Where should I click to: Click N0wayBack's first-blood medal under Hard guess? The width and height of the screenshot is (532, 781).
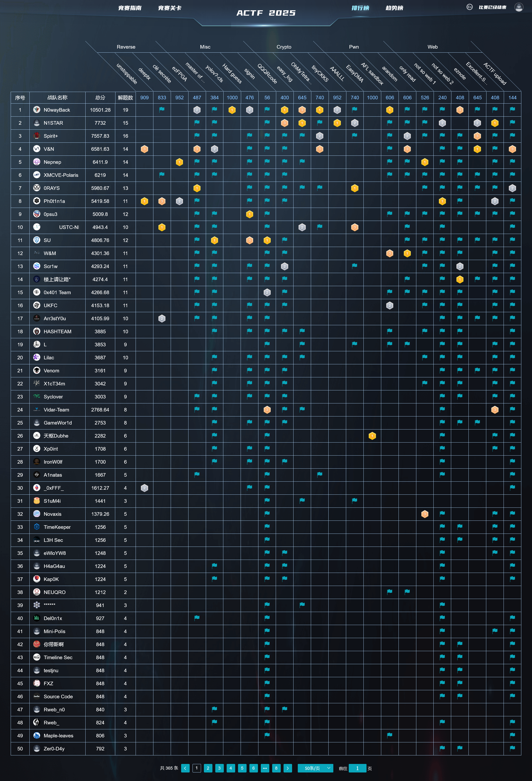point(232,110)
